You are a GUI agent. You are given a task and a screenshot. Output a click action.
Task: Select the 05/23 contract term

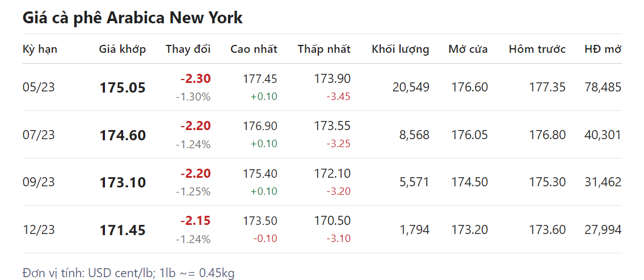[39, 87]
